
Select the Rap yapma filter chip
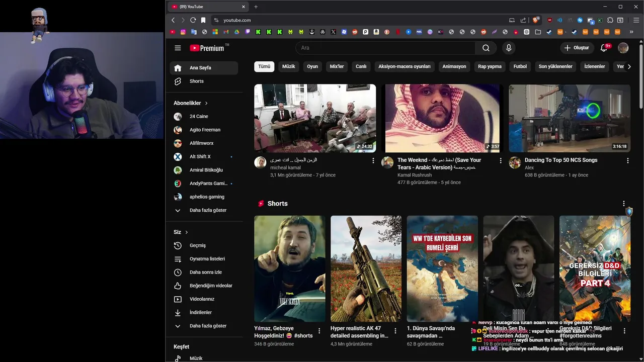click(x=490, y=66)
